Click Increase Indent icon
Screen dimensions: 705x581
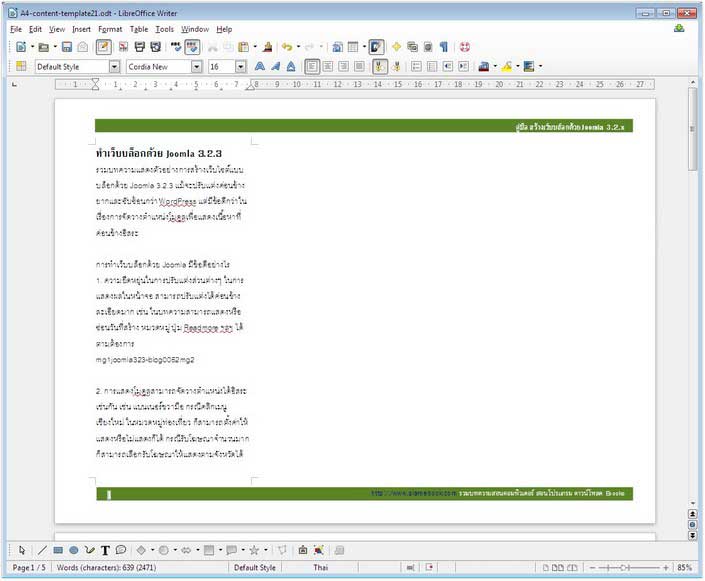[x=464, y=67]
